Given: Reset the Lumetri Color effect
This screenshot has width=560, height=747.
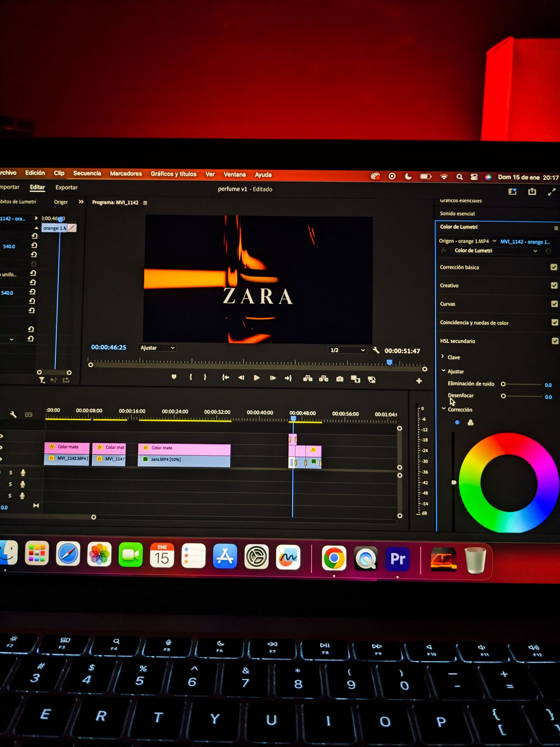Looking at the screenshot, I should pos(548,251).
